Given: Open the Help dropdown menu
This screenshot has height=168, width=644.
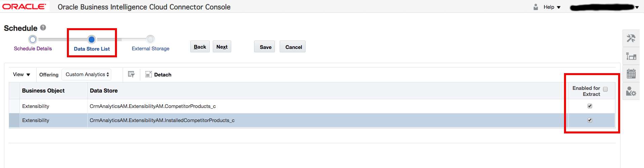Looking at the screenshot, I should coord(552,7).
